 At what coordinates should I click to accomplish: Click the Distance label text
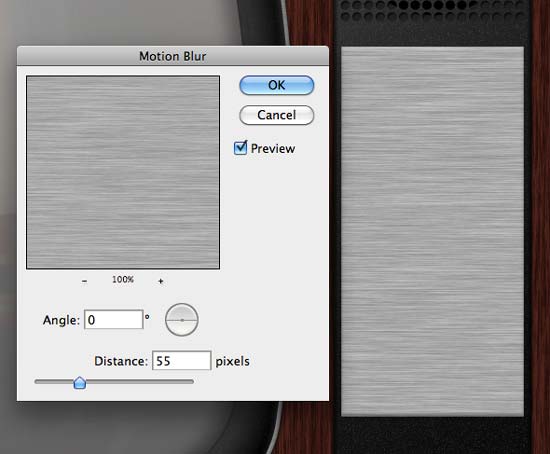click(121, 361)
